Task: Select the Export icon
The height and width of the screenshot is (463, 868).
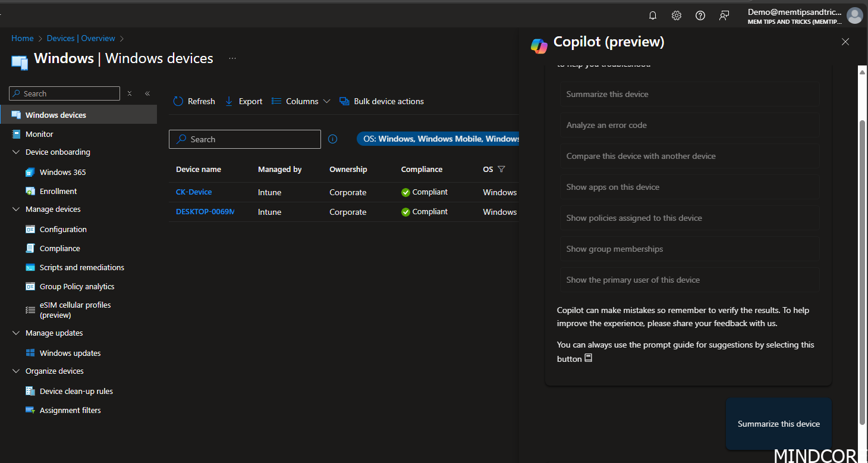Action: 229,101
